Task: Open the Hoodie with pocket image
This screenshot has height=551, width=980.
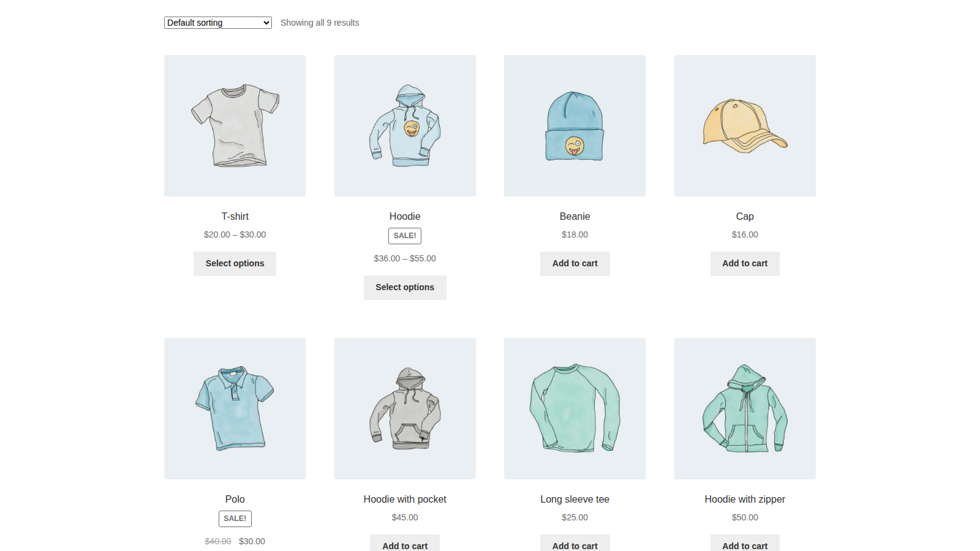Action: point(405,408)
